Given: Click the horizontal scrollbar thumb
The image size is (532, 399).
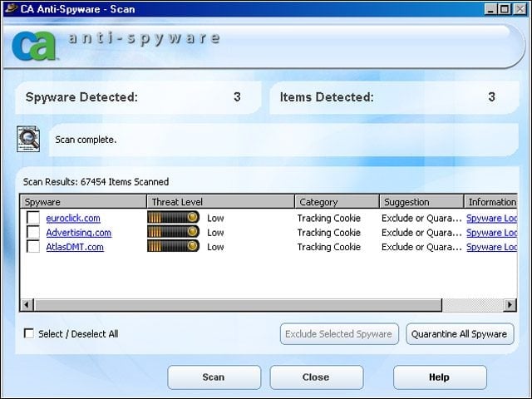Looking at the screenshot, I should [x=239, y=305].
